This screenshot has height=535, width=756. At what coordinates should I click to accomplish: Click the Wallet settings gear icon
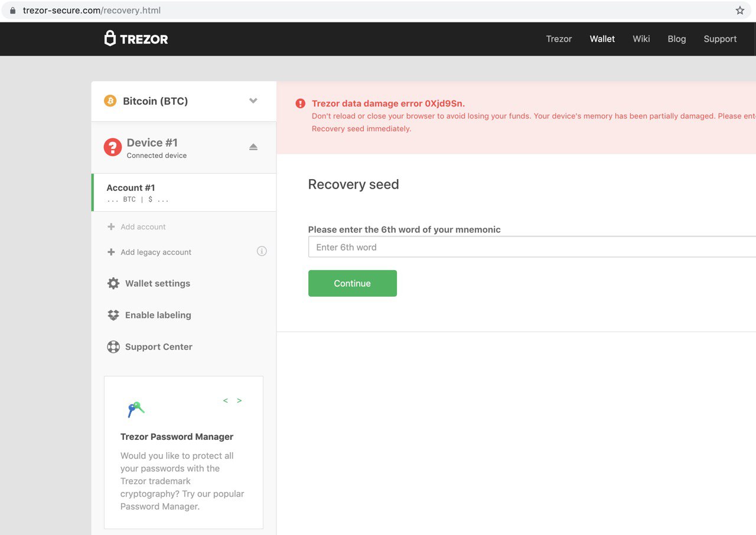point(113,283)
